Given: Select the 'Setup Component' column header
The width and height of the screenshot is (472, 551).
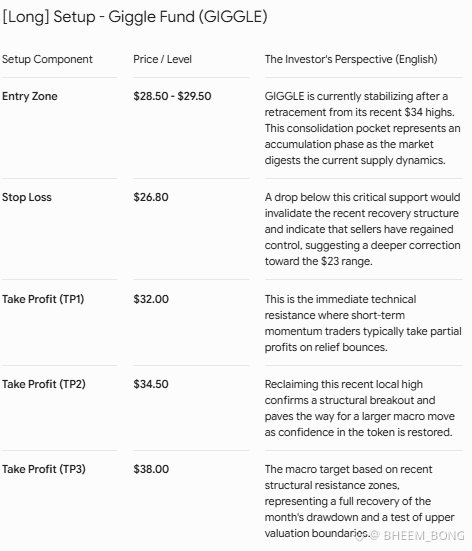Looking at the screenshot, I should pos(47,59).
